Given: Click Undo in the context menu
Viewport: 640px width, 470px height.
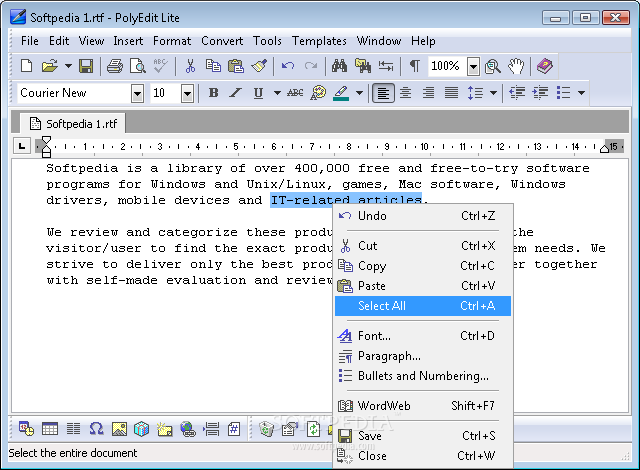Looking at the screenshot, I should tap(423, 216).
